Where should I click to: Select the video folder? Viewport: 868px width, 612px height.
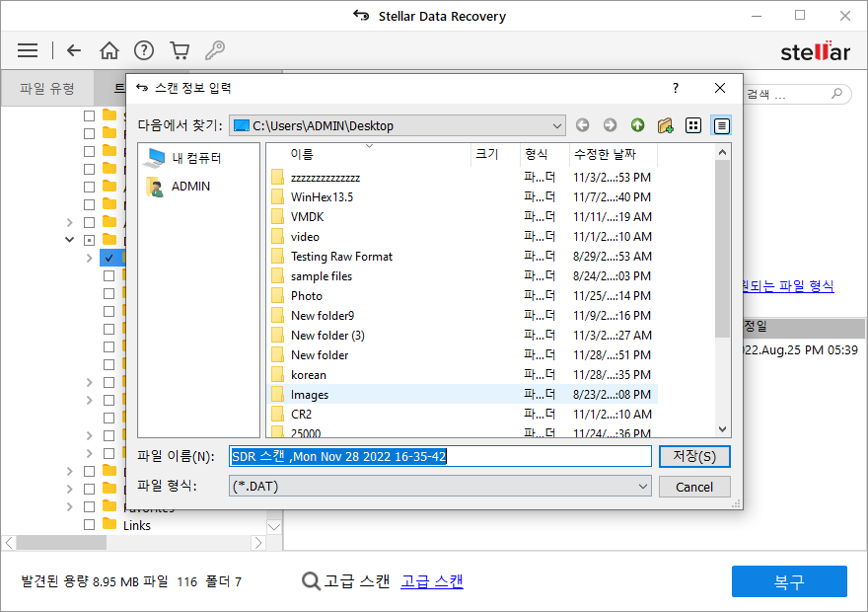[305, 237]
